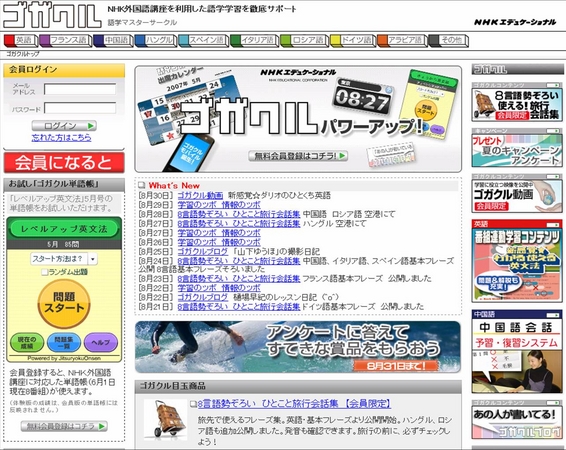Image resolution: width=566 pixels, height=450 pixels.
Task: Open the 中国語会話 予習・復習システム banner
Action: click(x=517, y=351)
